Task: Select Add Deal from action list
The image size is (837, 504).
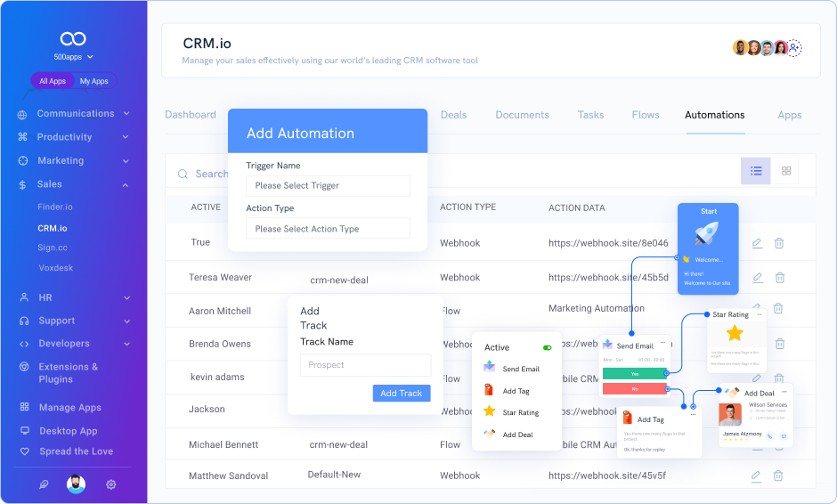Action: click(x=508, y=435)
